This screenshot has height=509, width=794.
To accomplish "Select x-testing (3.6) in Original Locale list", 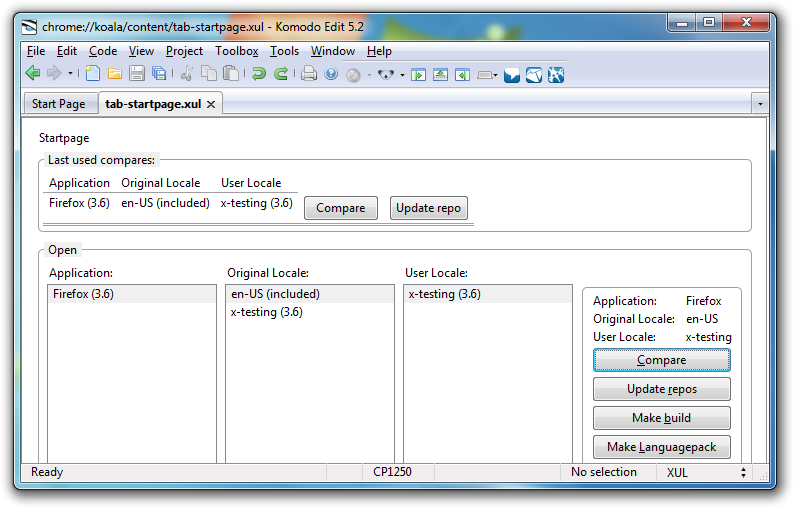I will (x=310, y=312).
